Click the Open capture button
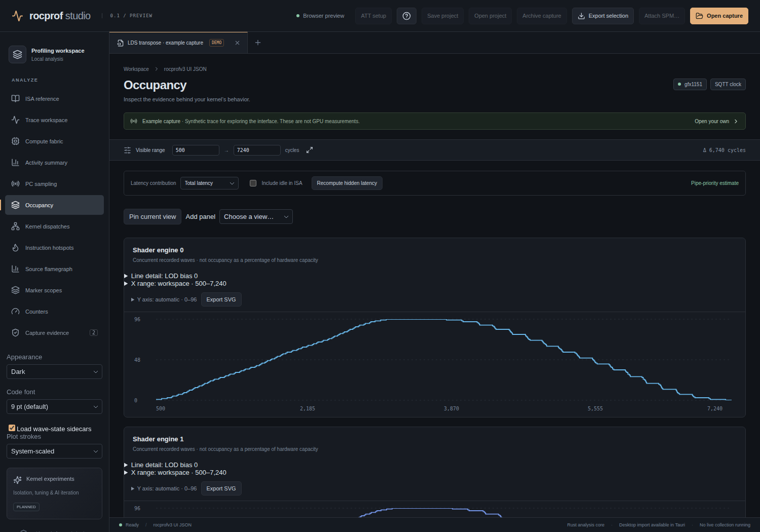 click(x=719, y=16)
